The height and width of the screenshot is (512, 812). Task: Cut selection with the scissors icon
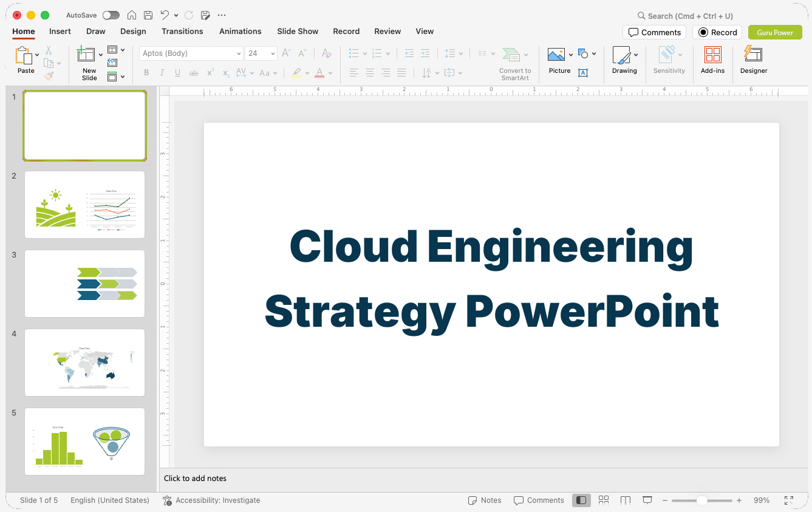(49, 50)
